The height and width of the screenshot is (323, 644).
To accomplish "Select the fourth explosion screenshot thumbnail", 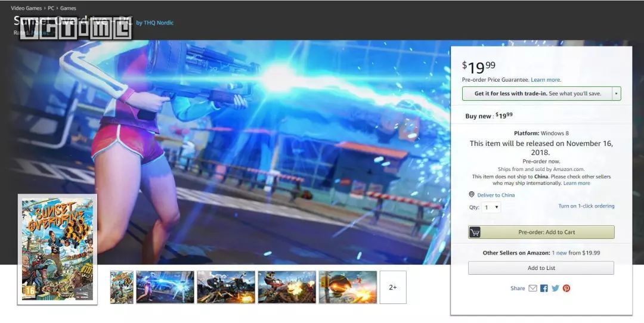I will pyautogui.click(x=287, y=287).
